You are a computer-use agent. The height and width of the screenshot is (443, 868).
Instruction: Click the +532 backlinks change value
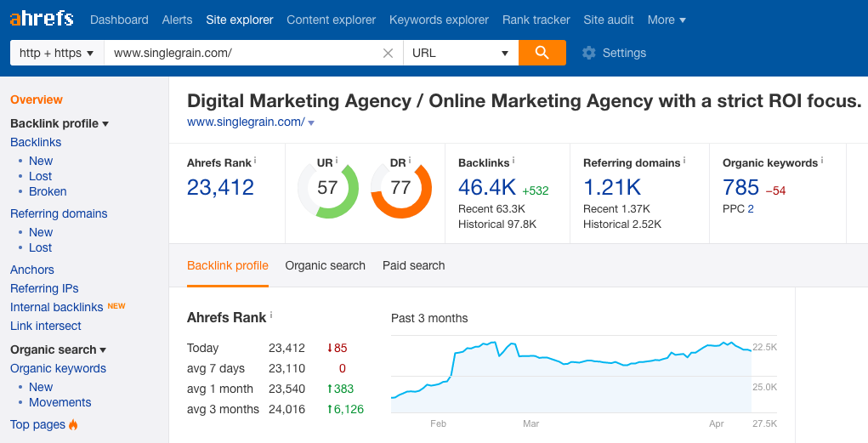[536, 191]
